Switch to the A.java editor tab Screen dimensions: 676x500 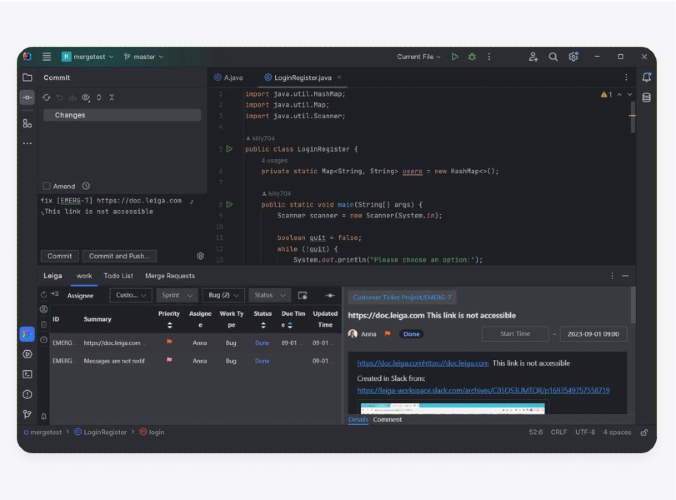[229, 78]
